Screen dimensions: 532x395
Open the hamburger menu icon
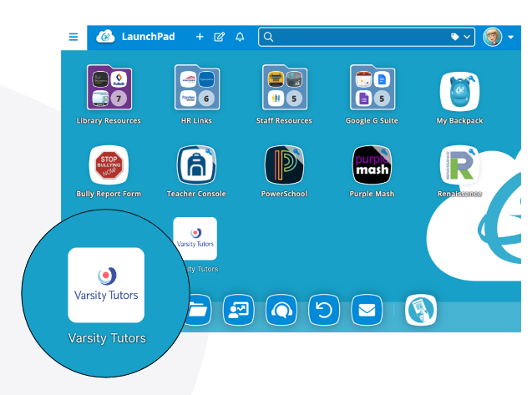tap(73, 37)
